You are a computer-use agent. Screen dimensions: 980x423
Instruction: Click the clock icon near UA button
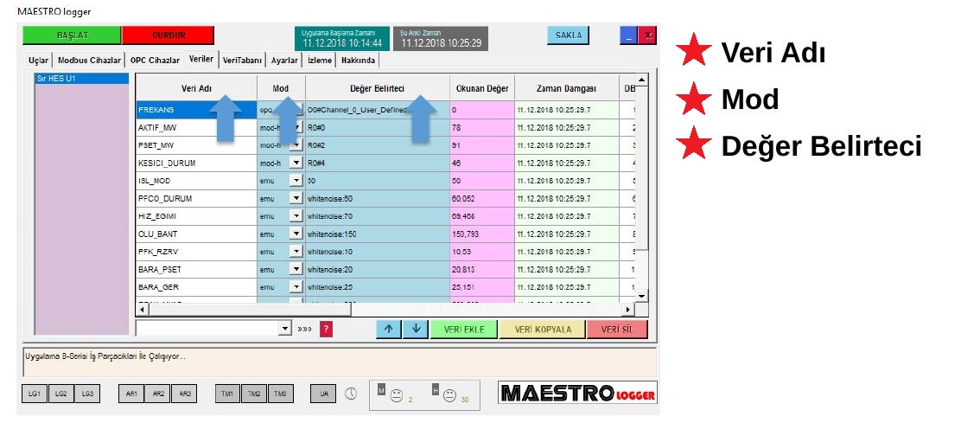click(x=351, y=394)
